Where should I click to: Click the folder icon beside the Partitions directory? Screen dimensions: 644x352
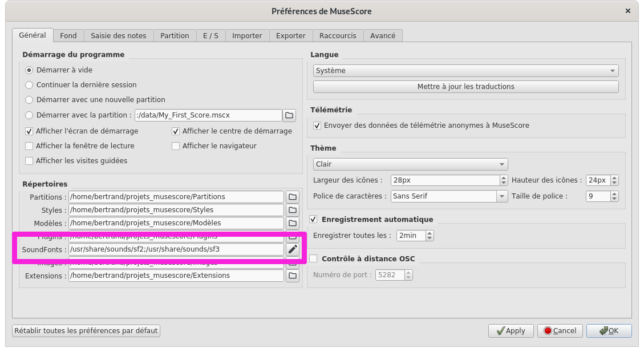pyautogui.click(x=293, y=197)
